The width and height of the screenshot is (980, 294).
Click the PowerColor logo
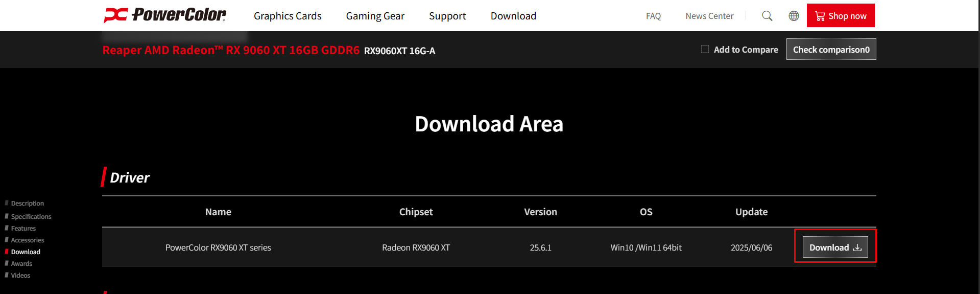click(165, 15)
